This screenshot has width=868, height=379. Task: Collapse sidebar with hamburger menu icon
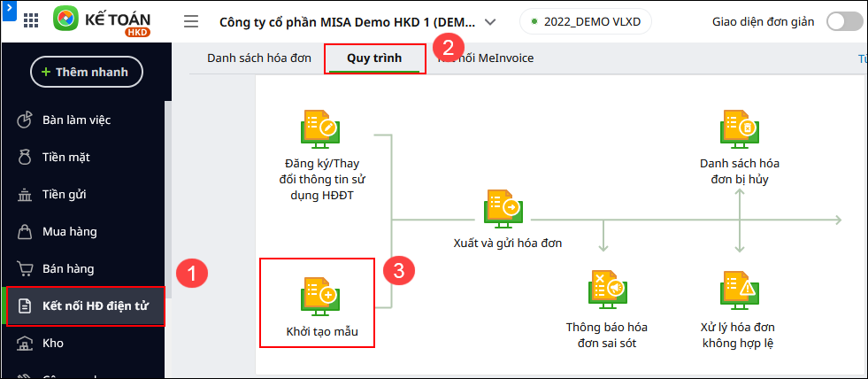tap(191, 21)
